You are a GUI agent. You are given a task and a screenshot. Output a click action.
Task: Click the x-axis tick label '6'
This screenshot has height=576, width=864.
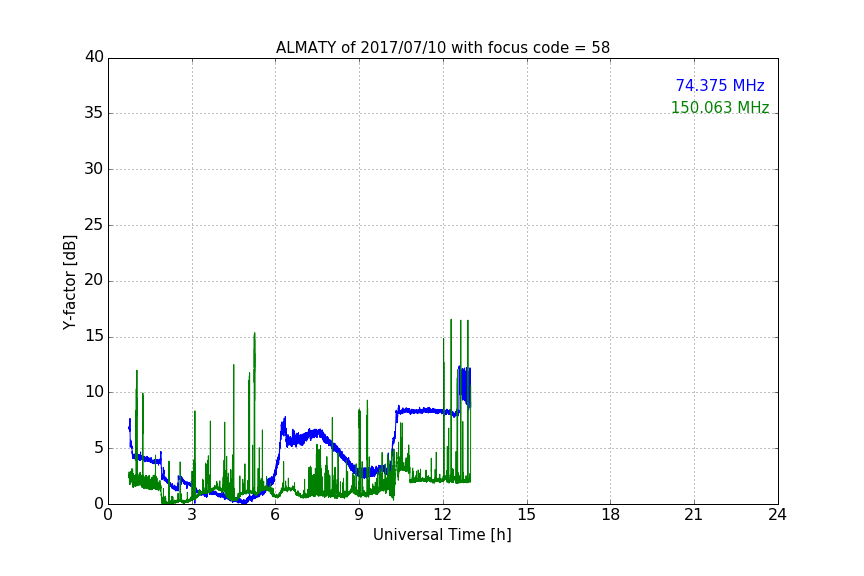click(276, 515)
